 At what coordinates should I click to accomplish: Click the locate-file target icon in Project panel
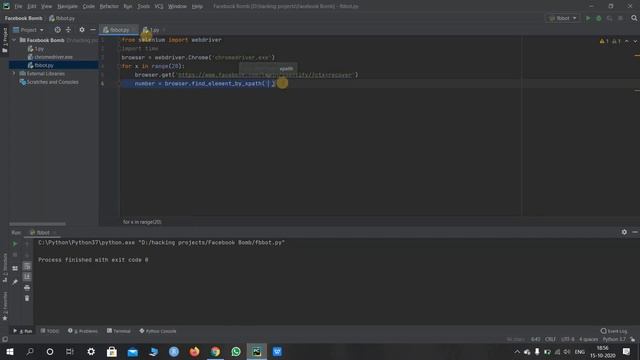(x=58, y=30)
